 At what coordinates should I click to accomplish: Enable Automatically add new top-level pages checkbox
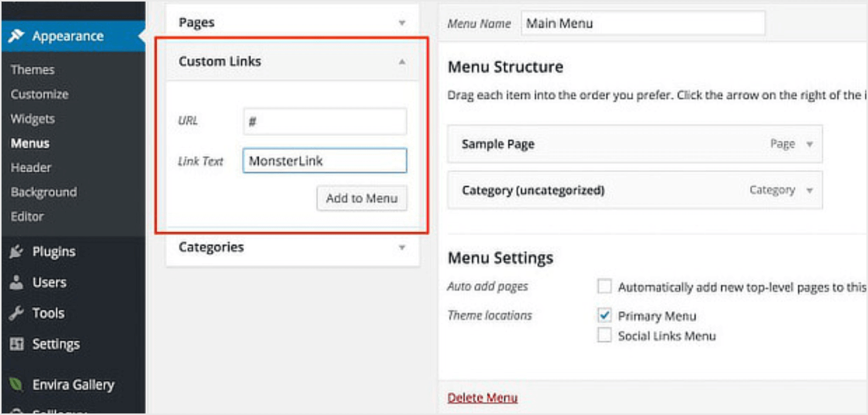coord(604,287)
